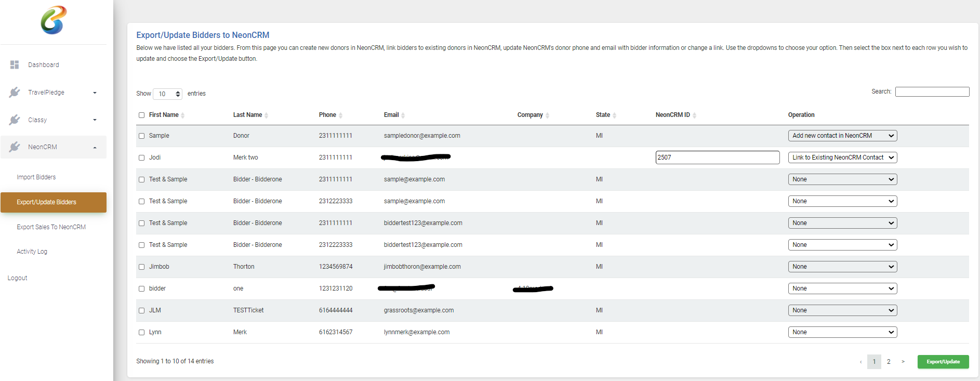
Task: Open Export Sales To NeonCRM
Action: [51, 227]
